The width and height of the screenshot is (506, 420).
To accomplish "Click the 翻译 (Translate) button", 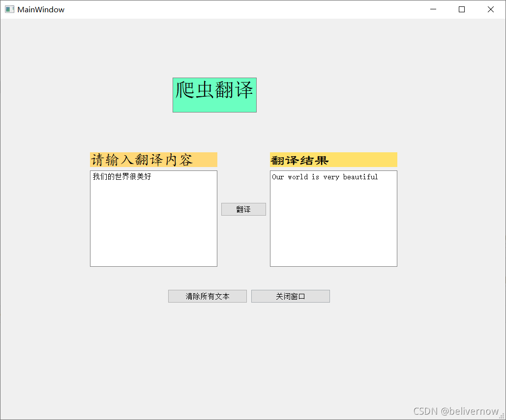I will pos(243,209).
